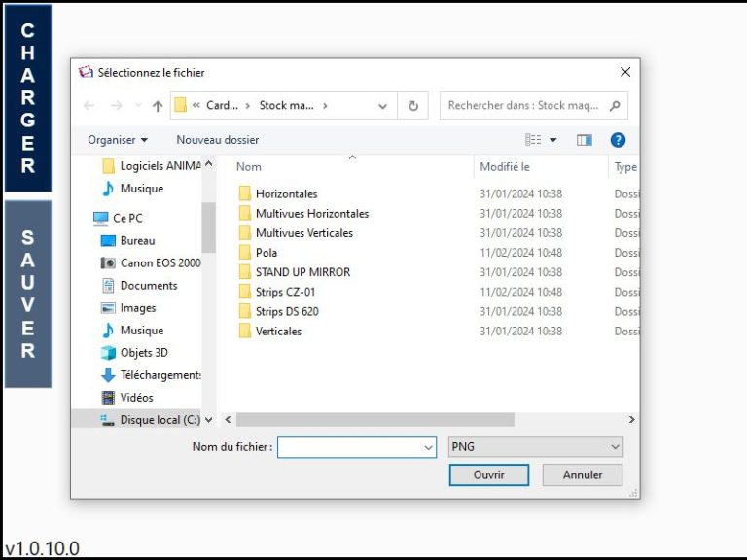Open Objets 3D in navigation pane
Viewport: 747px width, 560px height.
143,353
